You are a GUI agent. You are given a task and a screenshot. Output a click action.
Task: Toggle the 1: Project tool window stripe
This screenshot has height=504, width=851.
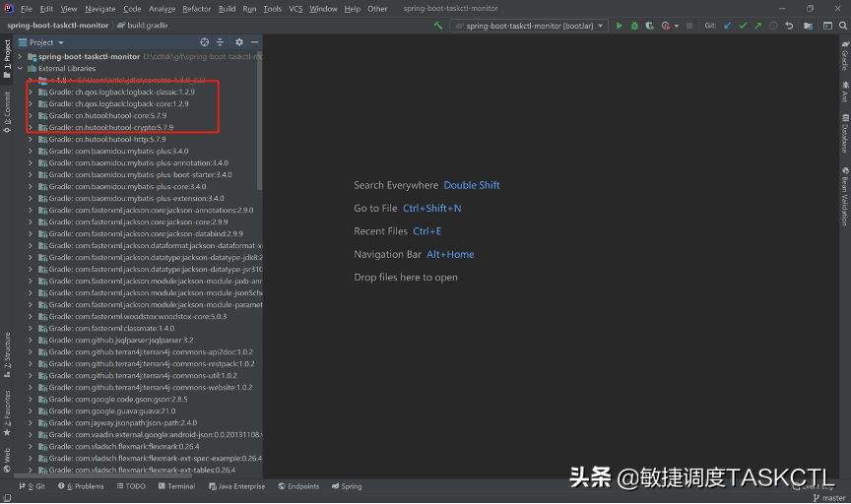click(x=7, y=58)
